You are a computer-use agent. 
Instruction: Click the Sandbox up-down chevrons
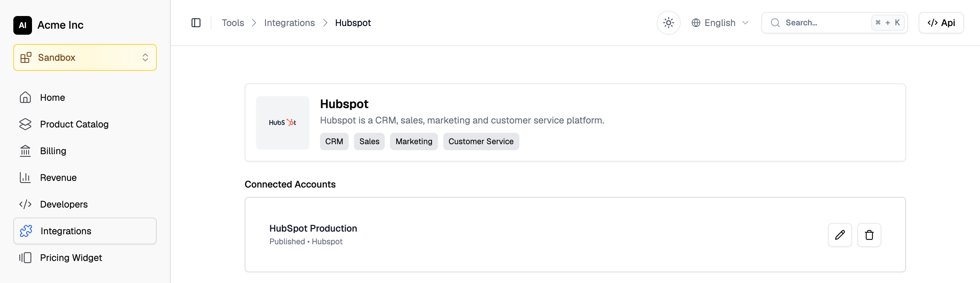[x=145, y=57]
